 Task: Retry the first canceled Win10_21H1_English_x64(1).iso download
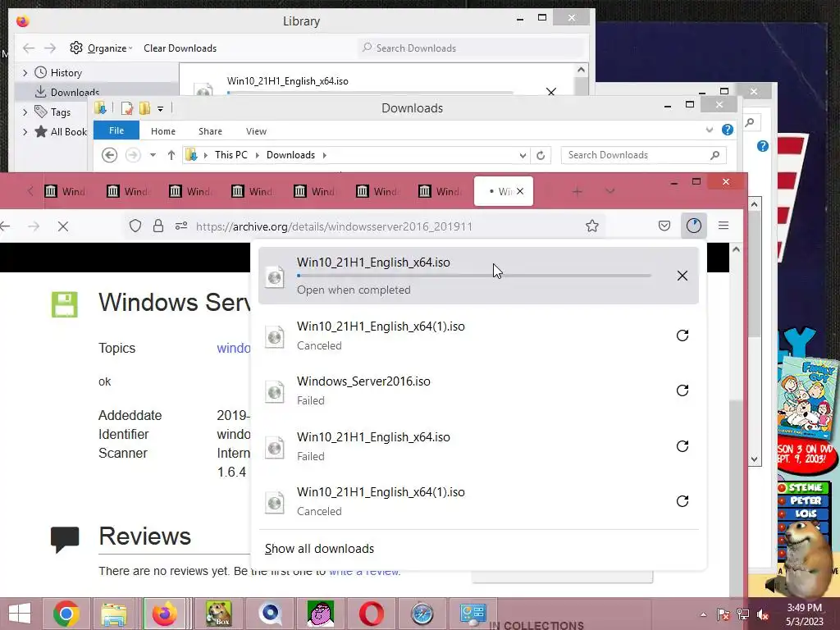pos(682,336)
